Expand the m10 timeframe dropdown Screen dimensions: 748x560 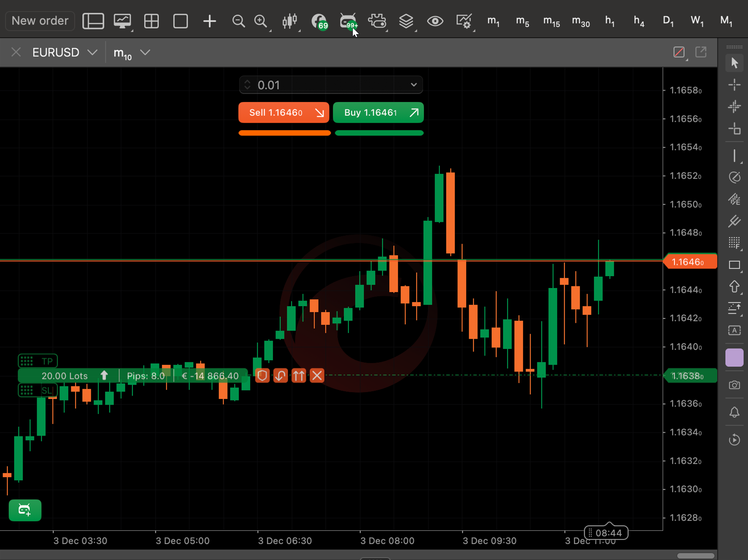click(x=146, y=52)
